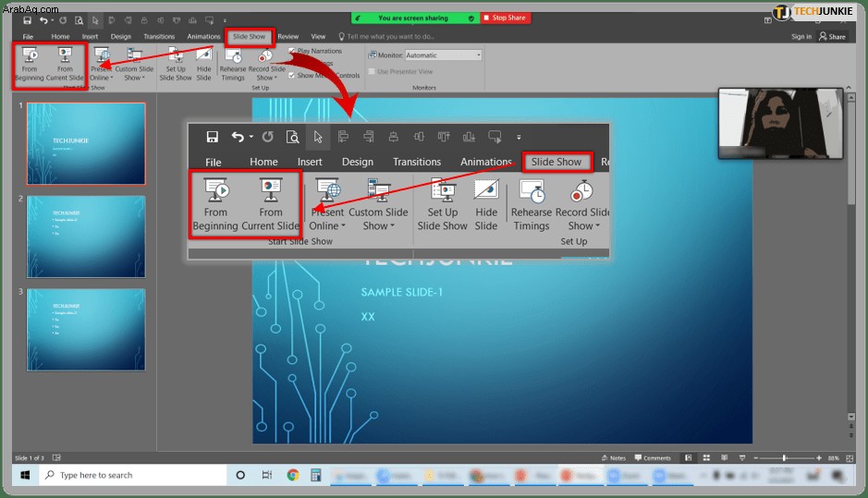Expand Present Online menu in main ribbon
This screenshot has width=868, height=498.
point(102,64)
